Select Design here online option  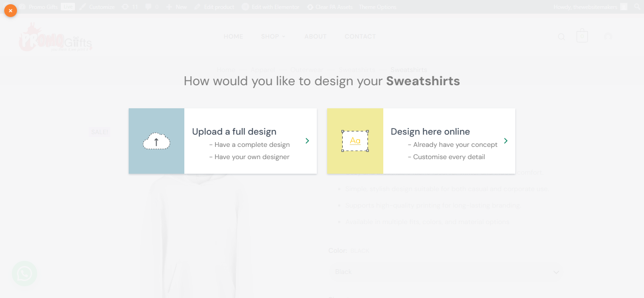point(430,132)
